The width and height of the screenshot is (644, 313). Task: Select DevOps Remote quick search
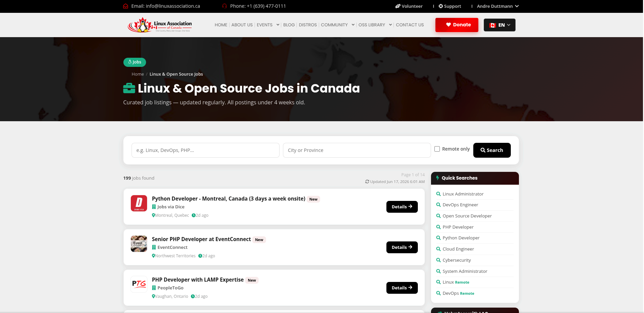(458, 293)
